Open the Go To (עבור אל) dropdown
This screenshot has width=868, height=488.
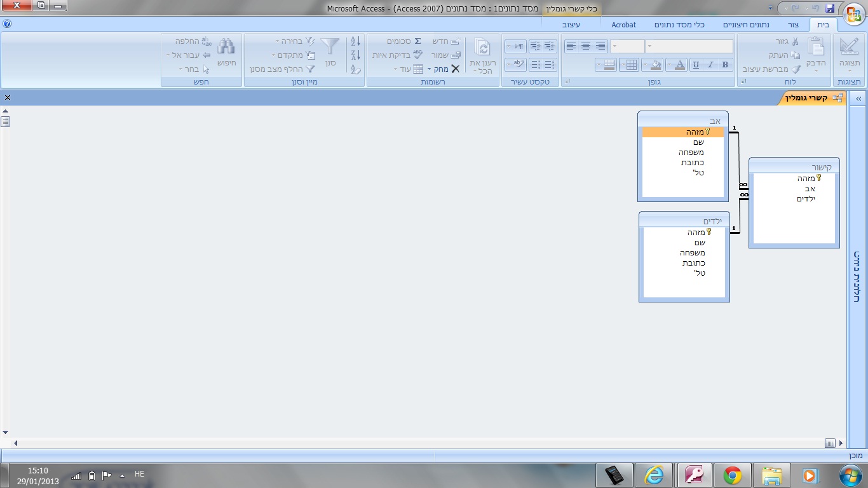pos(188,55)
